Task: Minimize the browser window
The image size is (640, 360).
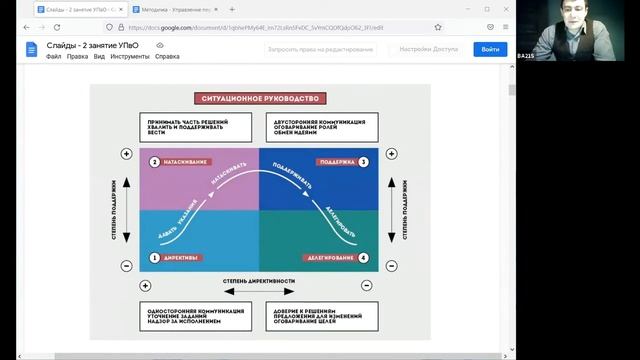Action: (x=468, y=9)
